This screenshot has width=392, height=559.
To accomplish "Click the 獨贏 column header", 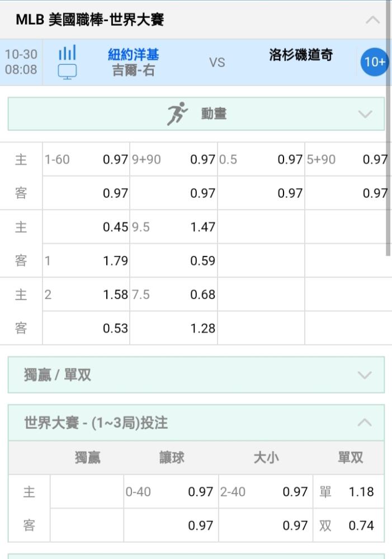I will [x=87, y=457].
